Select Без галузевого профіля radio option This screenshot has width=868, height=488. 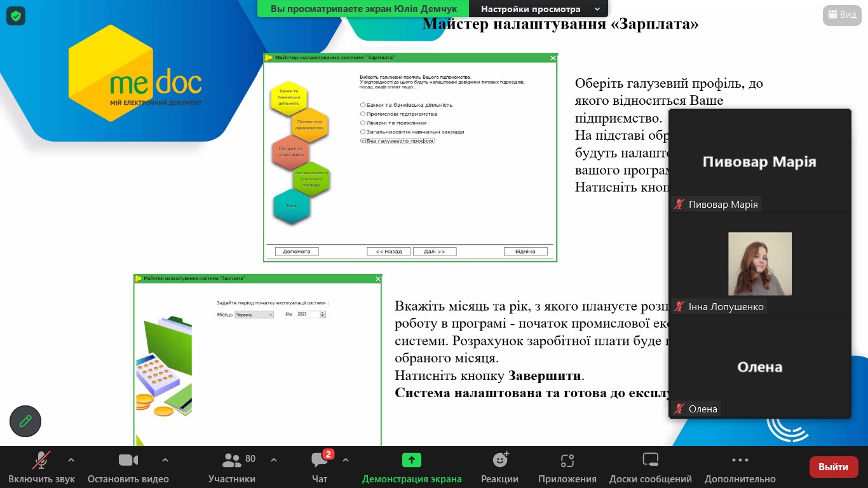[363, 140]
